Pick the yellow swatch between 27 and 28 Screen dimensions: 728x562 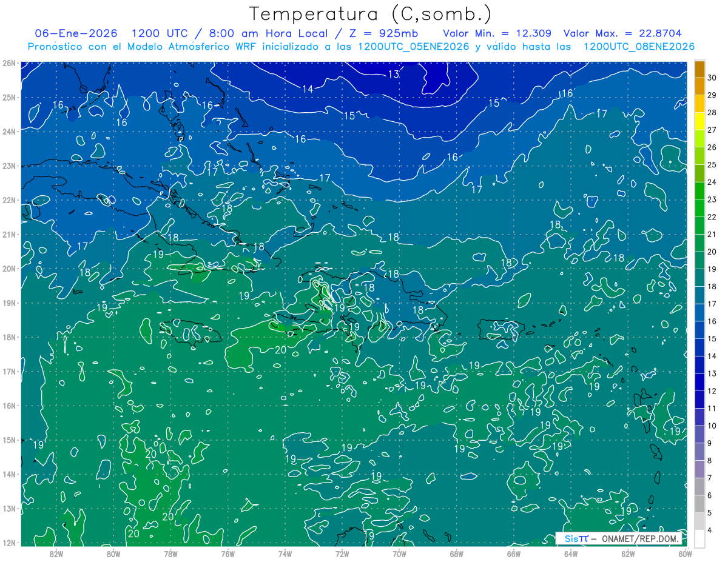pyautogui.click(x=699, y=121)
